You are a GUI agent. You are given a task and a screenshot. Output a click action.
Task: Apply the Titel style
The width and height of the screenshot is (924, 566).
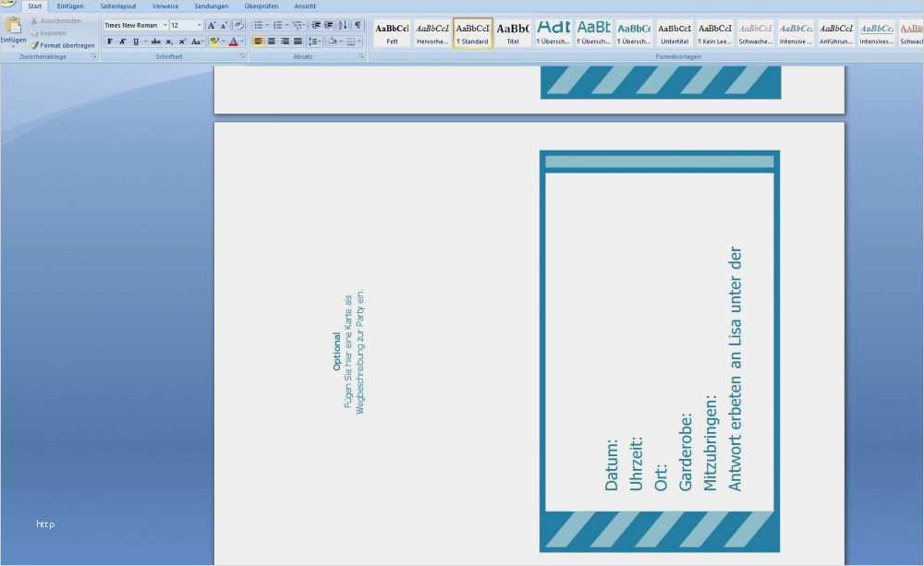click(513, 33)
